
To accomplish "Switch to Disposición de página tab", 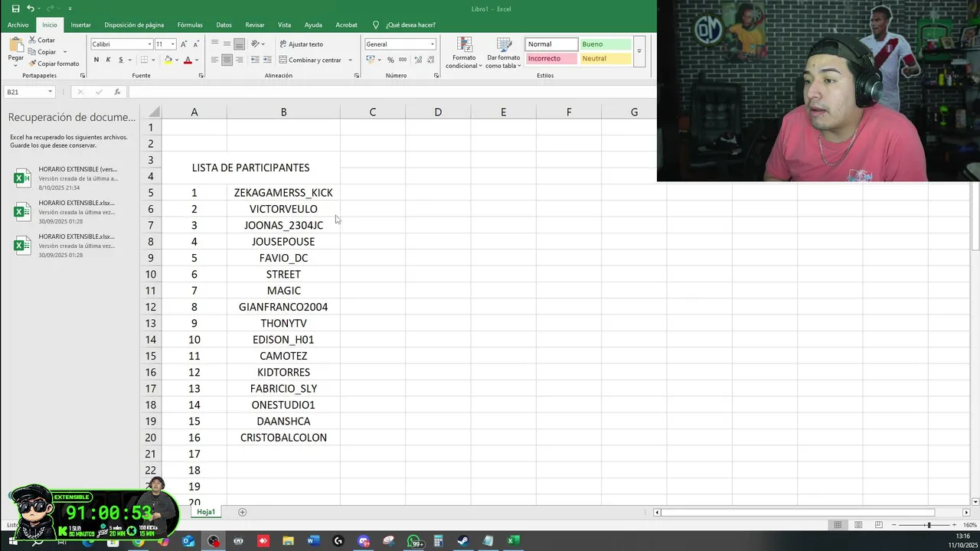I will 134,24.
